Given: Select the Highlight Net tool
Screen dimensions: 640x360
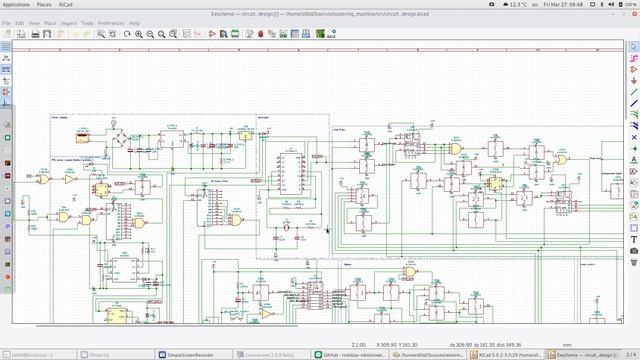Looking at the screenshot, I should point(633,58).
